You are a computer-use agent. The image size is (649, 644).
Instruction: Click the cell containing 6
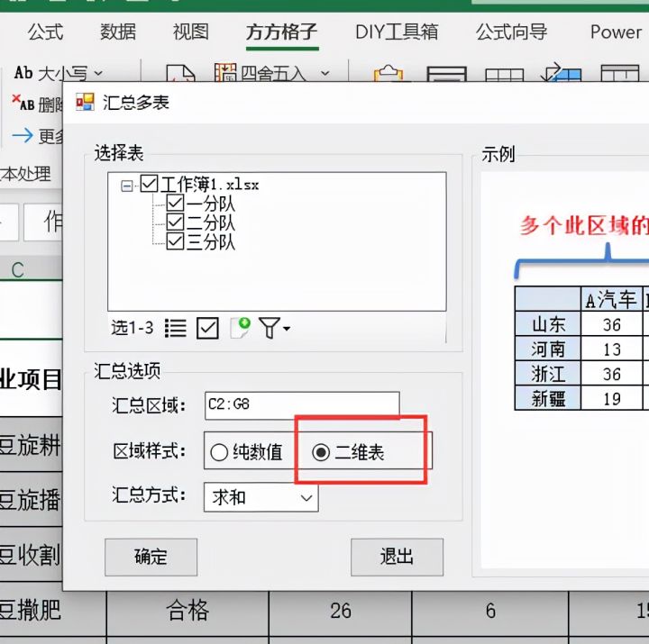490,611
